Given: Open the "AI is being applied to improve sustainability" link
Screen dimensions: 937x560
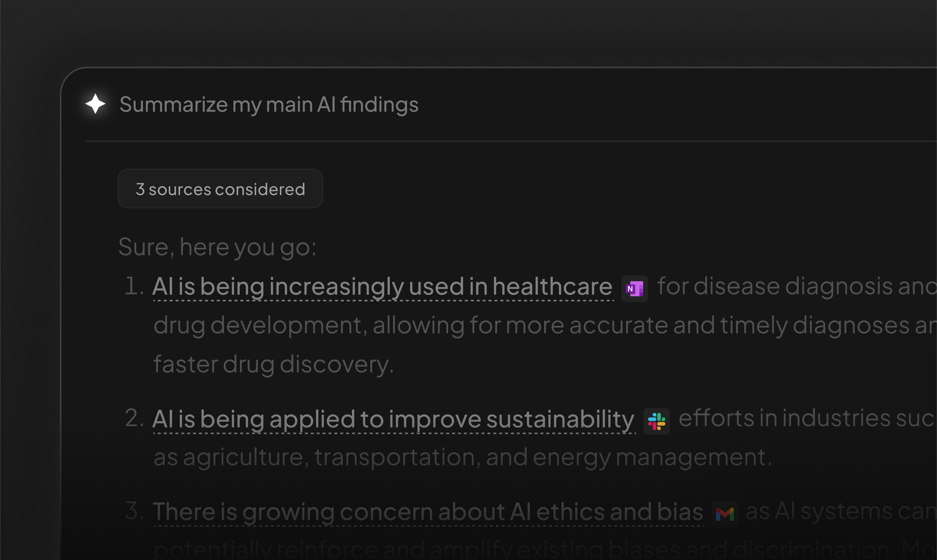Looking at the screenshot, I should pyautogui.click(x=393, y=419).
